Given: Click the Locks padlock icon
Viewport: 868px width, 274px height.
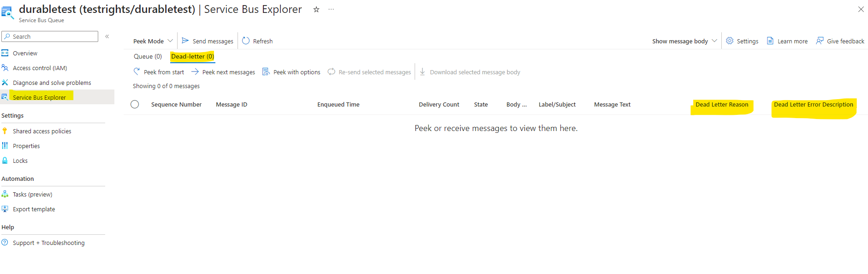Looking at the screenshot, I should tap(5, 161).
